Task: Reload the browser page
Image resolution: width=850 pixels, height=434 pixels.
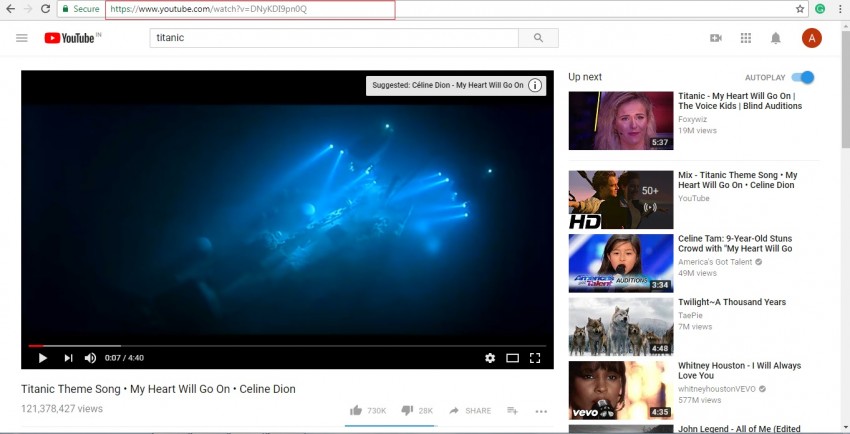Action: [46, 9]
